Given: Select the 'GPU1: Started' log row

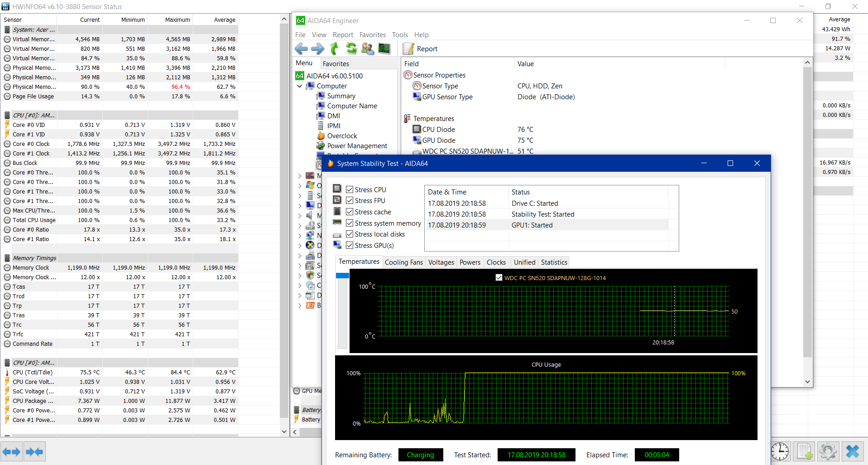Looking at the screenshot, I should [x=547, y=225].
